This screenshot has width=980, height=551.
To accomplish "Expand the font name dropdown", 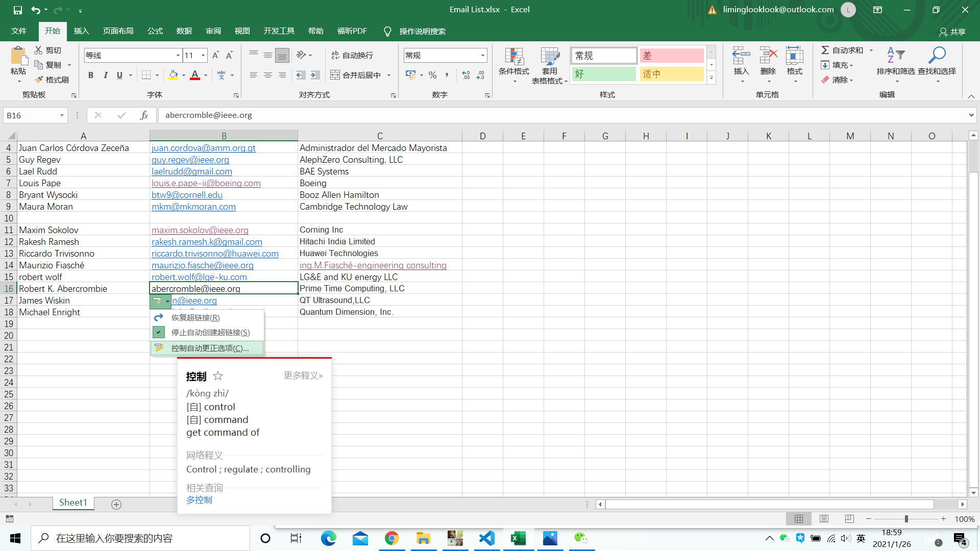I will coord(178,56).
